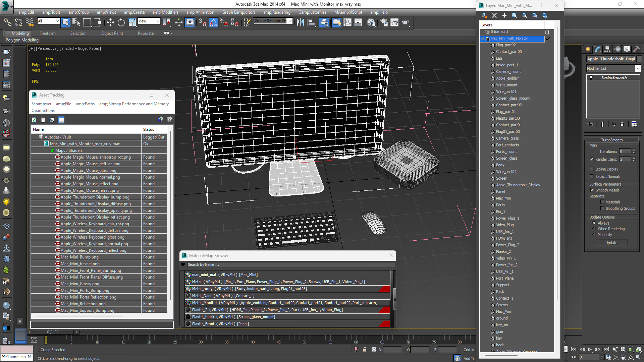Open Material Browser options arrow
This screenshot has width=644, height=362.
[183, 265]
